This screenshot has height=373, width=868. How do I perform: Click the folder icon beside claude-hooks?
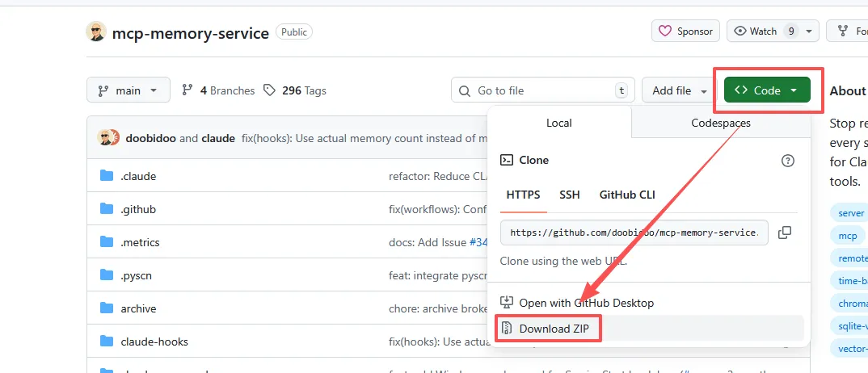tap(107, 342)
